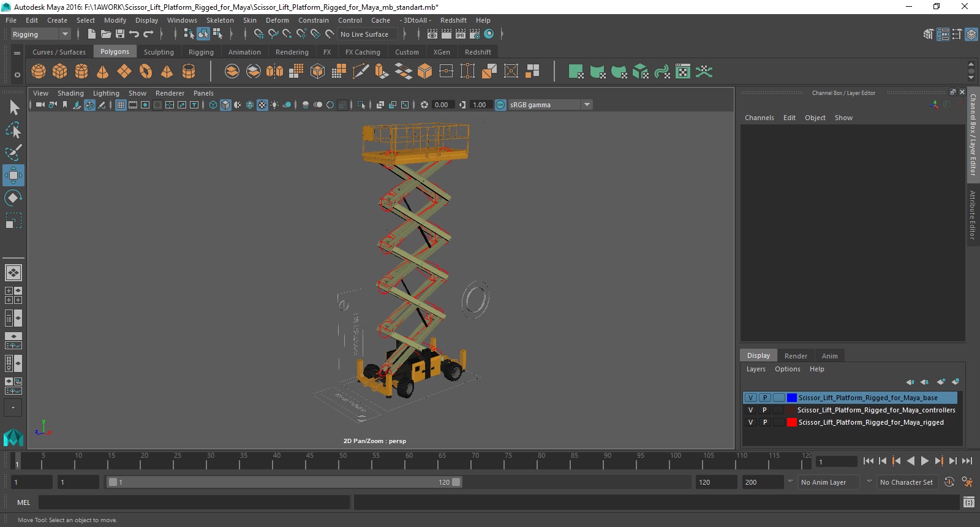Open the single perspective layout quick button
This screenshot has width=980, height=527.
13,273
